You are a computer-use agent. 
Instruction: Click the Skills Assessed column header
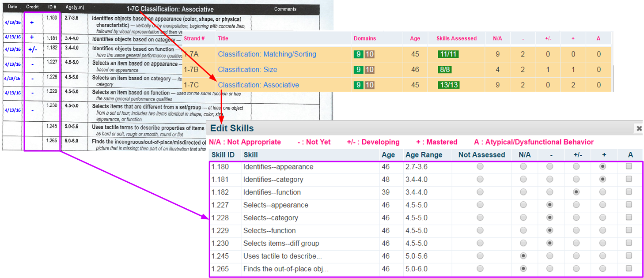coord(457,38)
